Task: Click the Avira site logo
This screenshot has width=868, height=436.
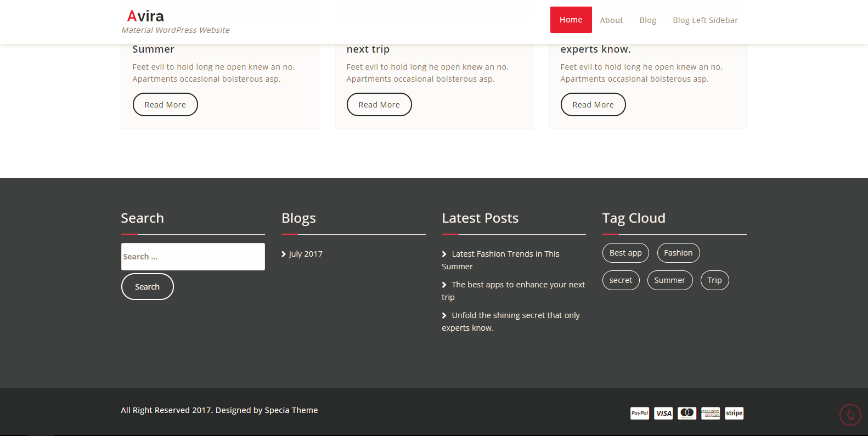Action: 145,16
